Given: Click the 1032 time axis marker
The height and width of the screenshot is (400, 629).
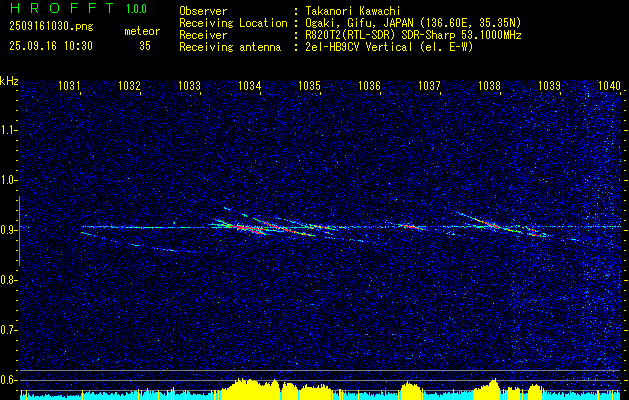Looking at the screenshot, I should pyautogui.click(x=129, y=85).
